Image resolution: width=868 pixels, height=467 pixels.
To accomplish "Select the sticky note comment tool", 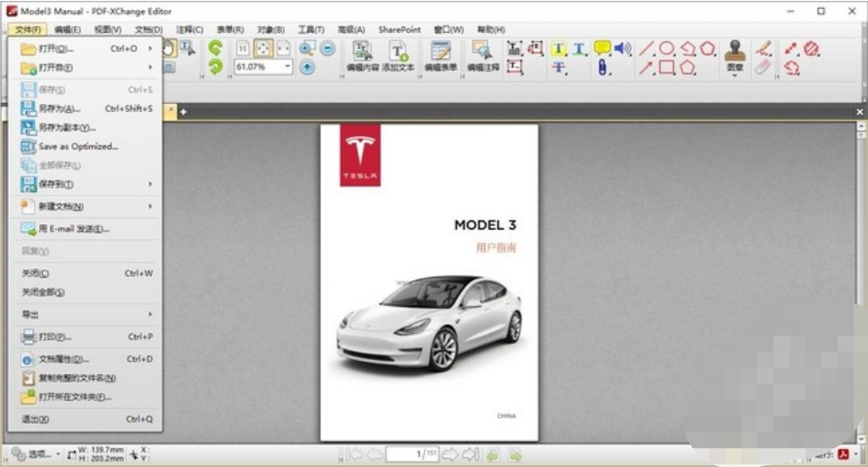I will point(603,48).
